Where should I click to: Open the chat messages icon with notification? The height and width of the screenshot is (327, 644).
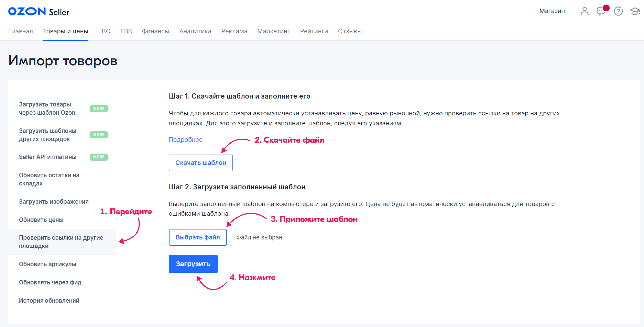click(601, 11)
